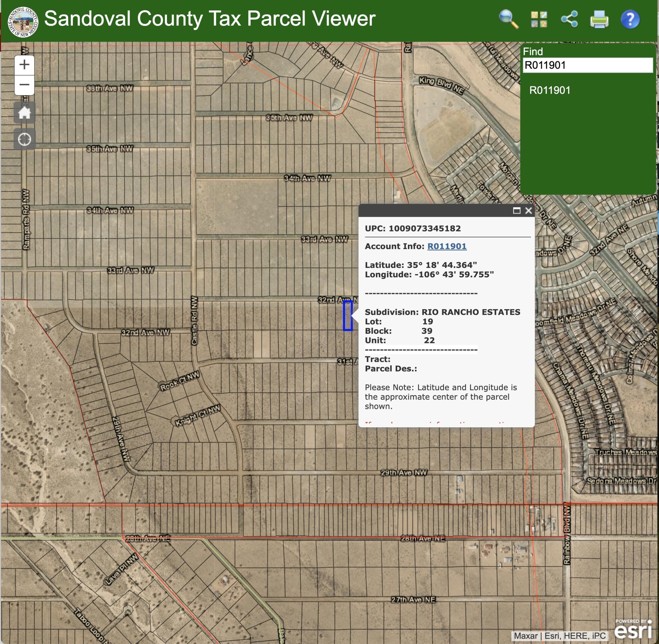Open the basemap gallery icon

[539, 19]
